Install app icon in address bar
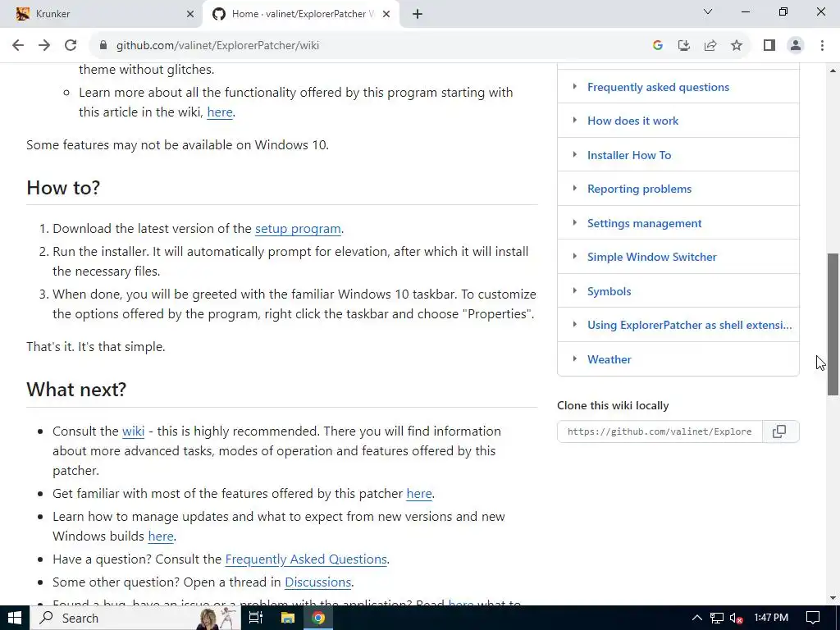The height and width of the screenshot is (630, 840). pos(684,46)
